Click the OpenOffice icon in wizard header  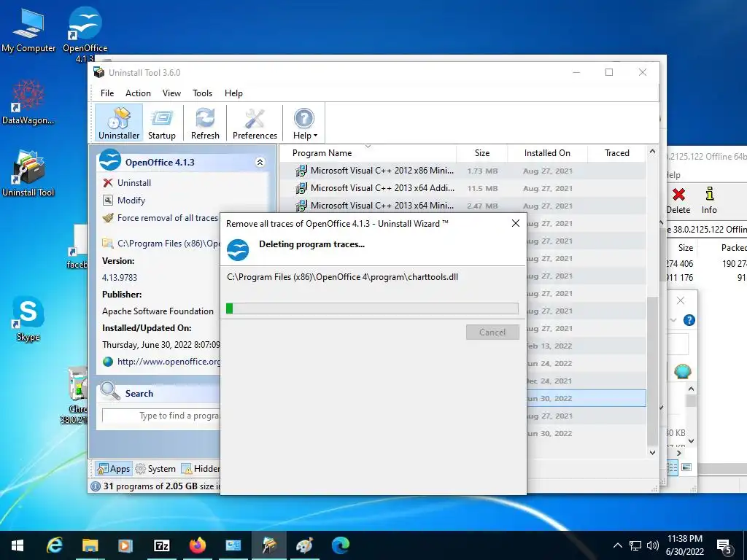coord(238,249)
